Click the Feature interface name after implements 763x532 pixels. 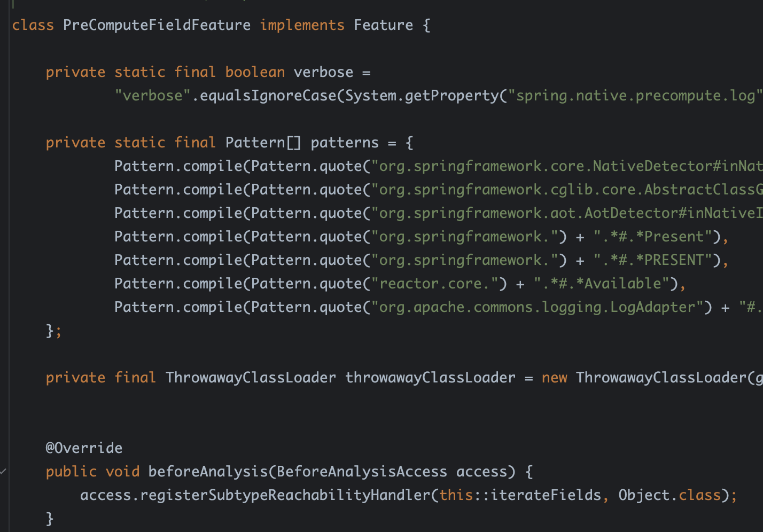coord(383,25)
